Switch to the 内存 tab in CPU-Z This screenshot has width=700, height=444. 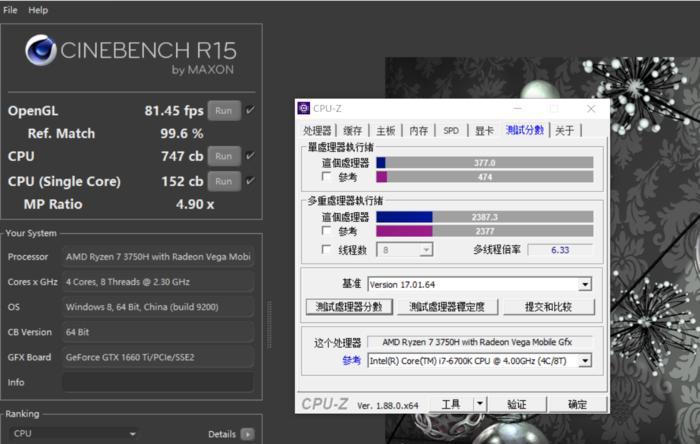419,131
